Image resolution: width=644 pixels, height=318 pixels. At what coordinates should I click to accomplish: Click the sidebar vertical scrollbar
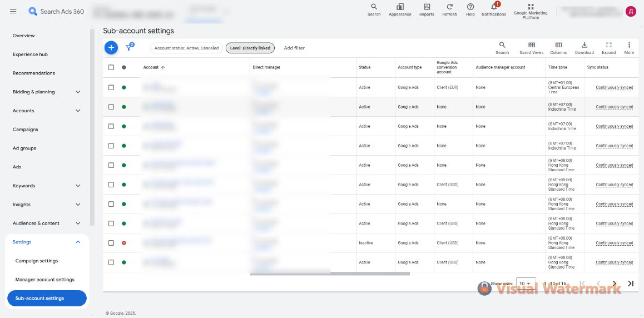click(92, 127)
